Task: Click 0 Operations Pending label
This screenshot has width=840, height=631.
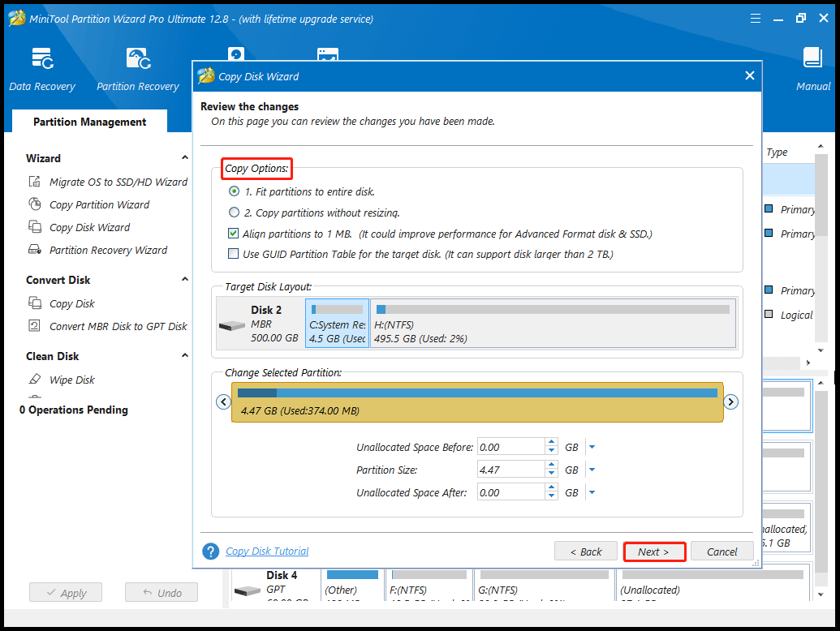Action: point(74,410)
